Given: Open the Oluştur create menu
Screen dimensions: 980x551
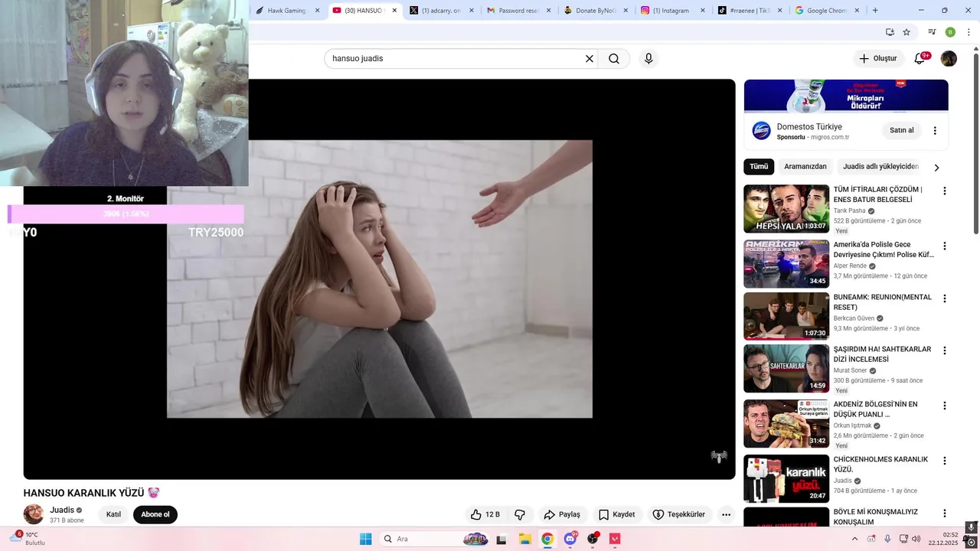Looking at the screenshot, I should [x=877, y=58].
